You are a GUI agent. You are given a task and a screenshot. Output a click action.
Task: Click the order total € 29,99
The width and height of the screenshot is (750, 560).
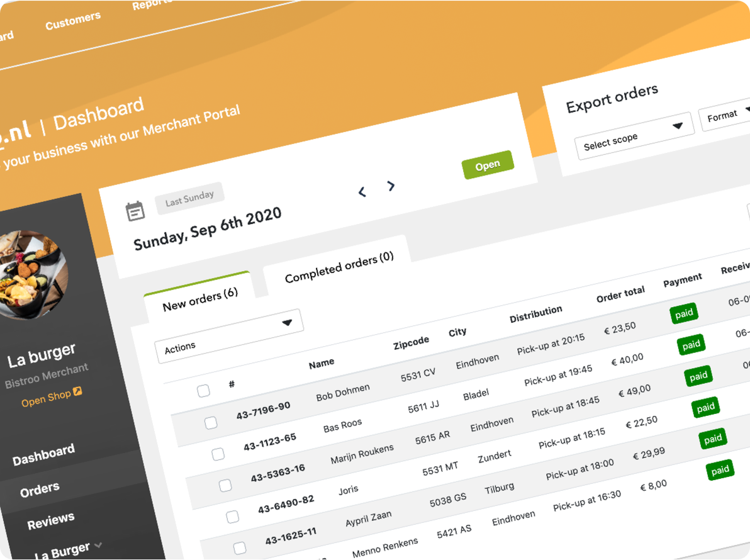[x=649, y=454]
